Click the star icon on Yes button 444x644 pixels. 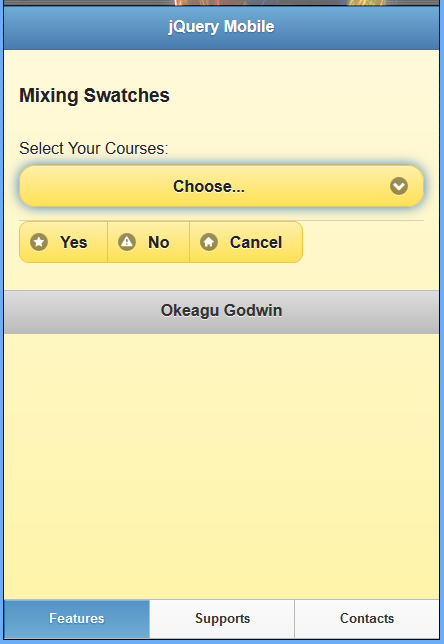click(x=39, y=242)
